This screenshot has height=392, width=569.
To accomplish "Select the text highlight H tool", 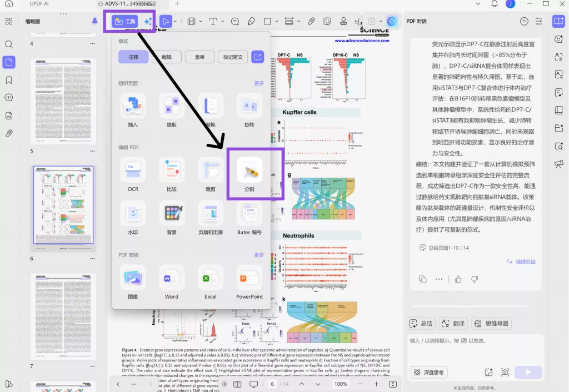I will tap(191, 22).
